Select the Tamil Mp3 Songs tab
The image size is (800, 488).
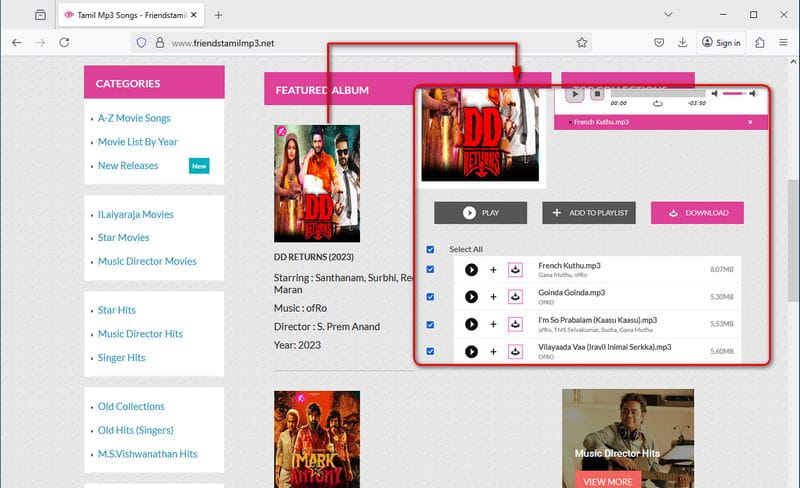click(x=131, y=15)
